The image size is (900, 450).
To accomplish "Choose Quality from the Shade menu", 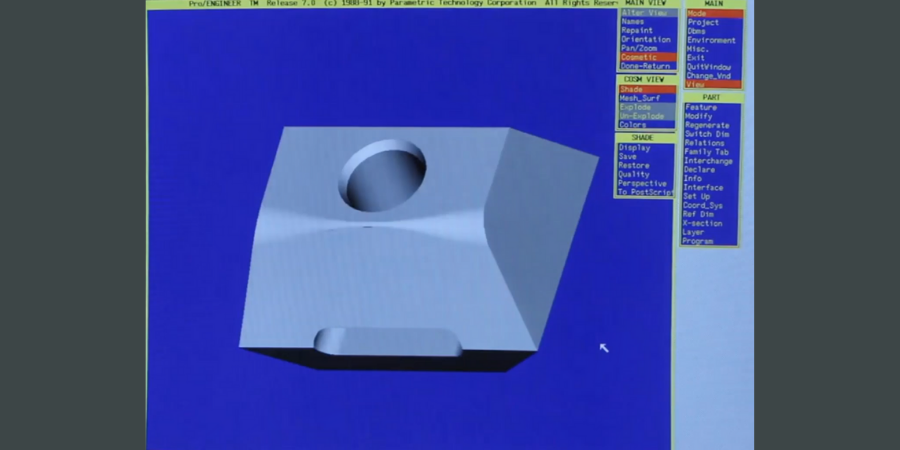I will click(x=634, y=175).
